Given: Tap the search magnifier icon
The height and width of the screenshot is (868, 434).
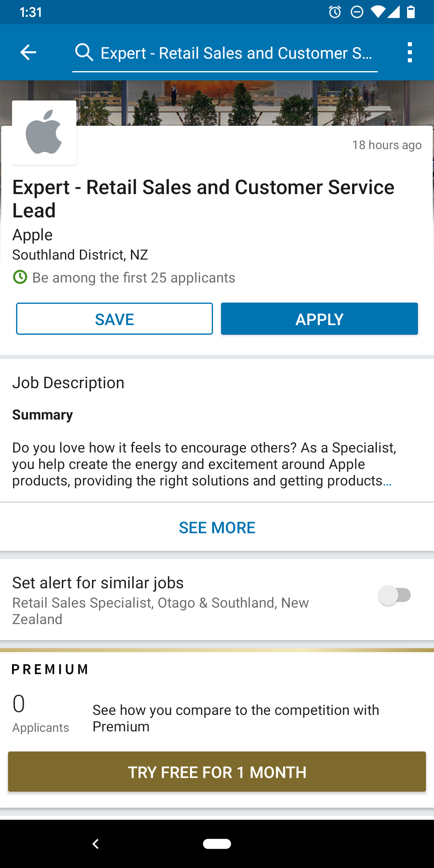Looking at the screenshot, I should [x=84, y=52].
